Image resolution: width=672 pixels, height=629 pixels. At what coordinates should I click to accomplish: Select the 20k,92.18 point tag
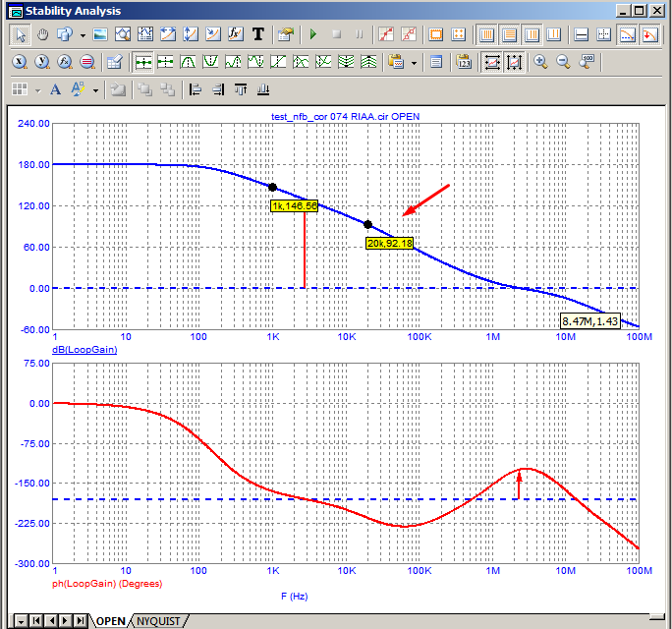pyautogui.click(x=390, y=243)
